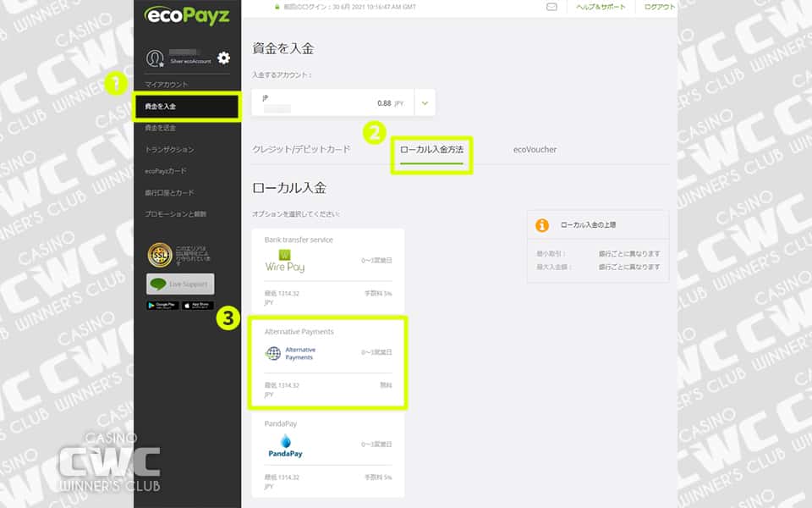Open account settings gear icon
Screen dimensions: 812x508
pyautogui.click(x=223, y=58)
